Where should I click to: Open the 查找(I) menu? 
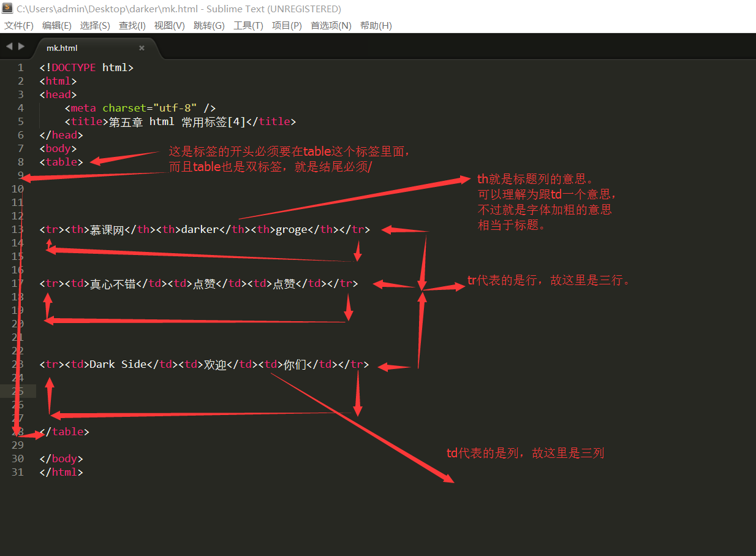coord(132,26)
